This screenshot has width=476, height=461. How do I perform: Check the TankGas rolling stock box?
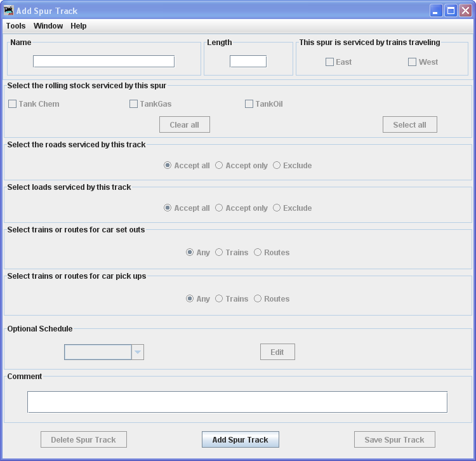pyautogui.click(x=134, y=104)
